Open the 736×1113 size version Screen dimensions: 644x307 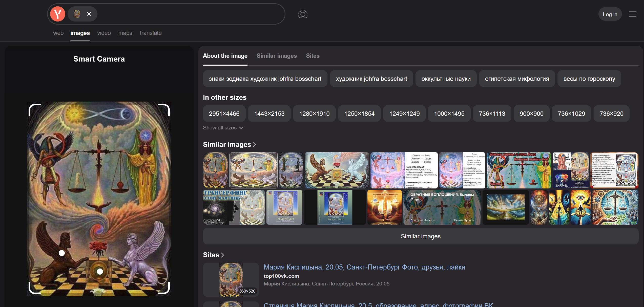click(x=492, y=113)
